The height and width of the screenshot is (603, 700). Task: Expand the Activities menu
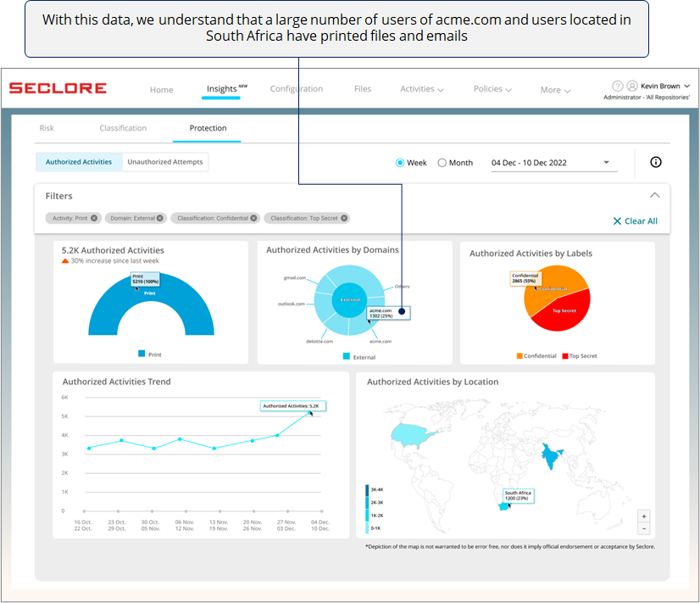[422, 89]
